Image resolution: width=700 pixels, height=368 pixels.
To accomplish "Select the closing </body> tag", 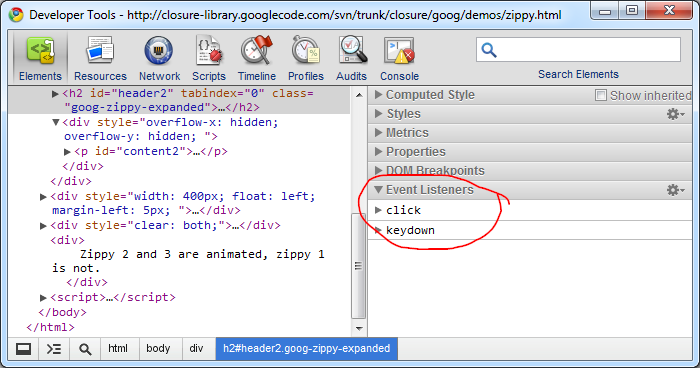I will pos(62,312).
